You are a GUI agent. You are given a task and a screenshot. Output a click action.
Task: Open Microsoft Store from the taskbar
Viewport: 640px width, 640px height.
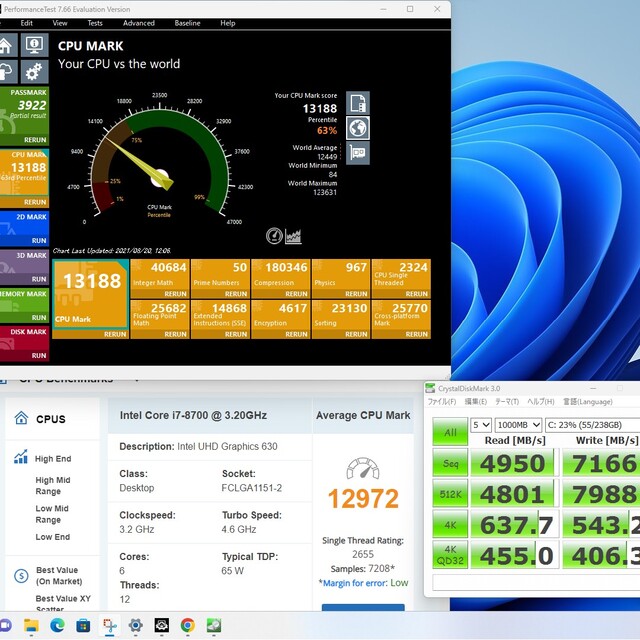[83, 625]
